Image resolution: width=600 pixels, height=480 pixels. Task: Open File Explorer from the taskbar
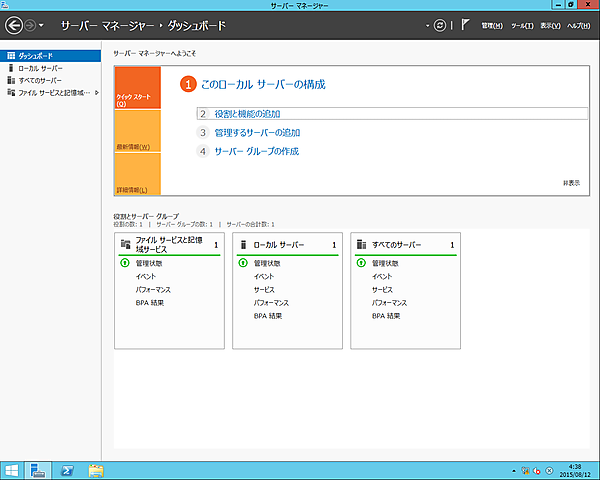click(x=97, y=469)
